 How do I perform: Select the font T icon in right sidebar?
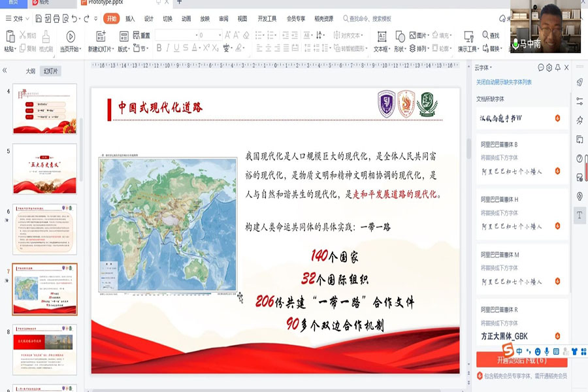click(580, 215)
